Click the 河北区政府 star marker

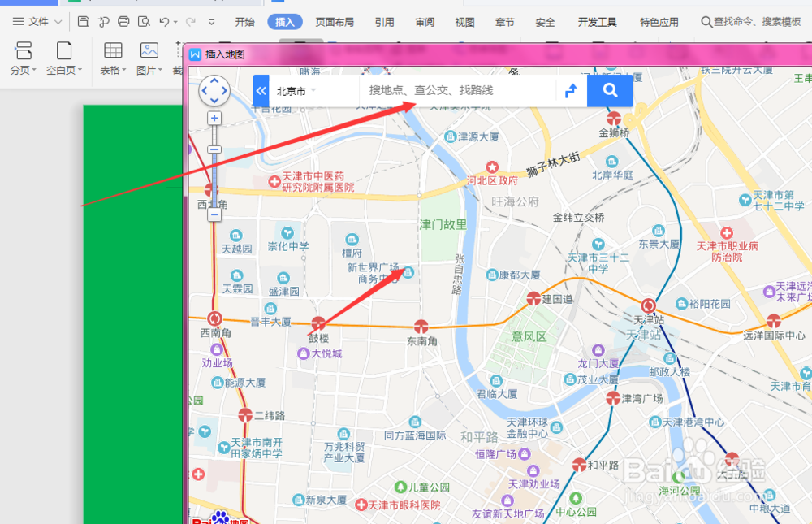(492, 167)
